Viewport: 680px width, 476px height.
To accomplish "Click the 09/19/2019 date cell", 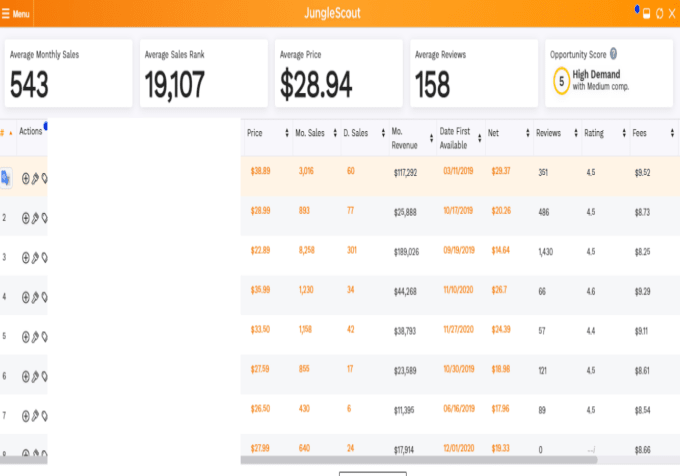I will tap(459, 250).
